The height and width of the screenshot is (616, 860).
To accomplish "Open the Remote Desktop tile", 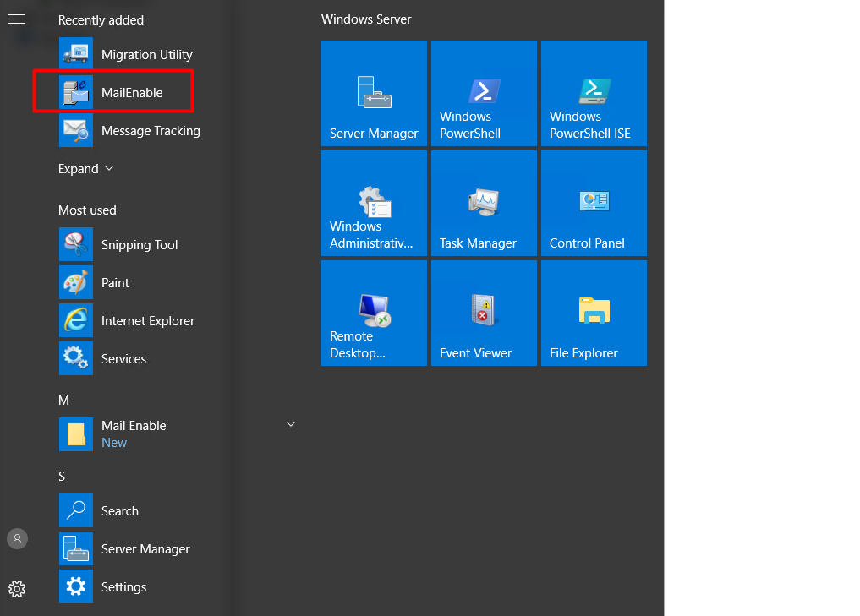I will [374, 313].
